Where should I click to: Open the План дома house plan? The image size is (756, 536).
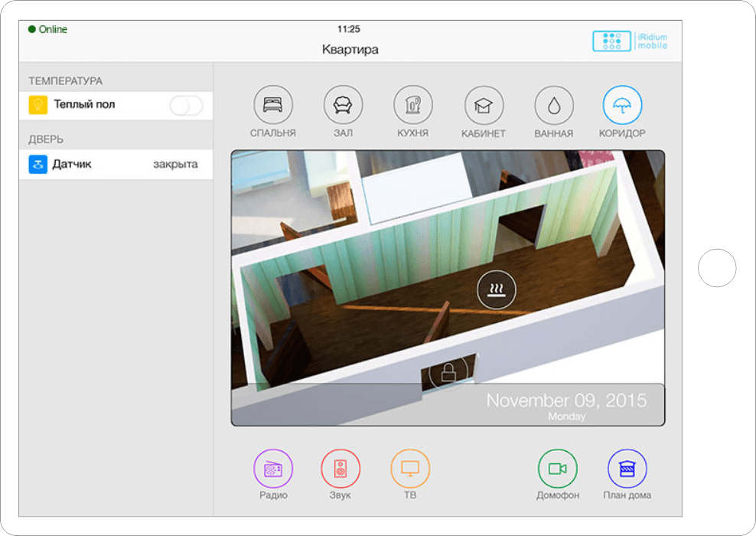[627, 469]
